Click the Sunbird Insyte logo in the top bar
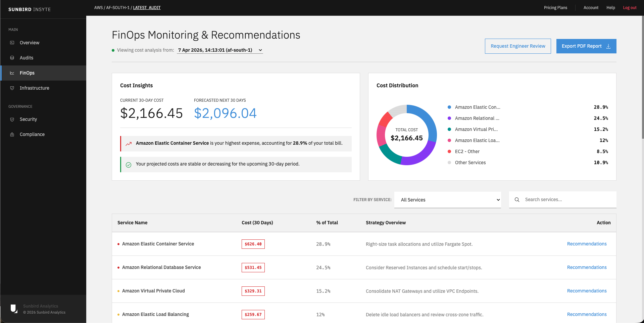The height and width of the screenshot is (323, 644). (30, 9)
